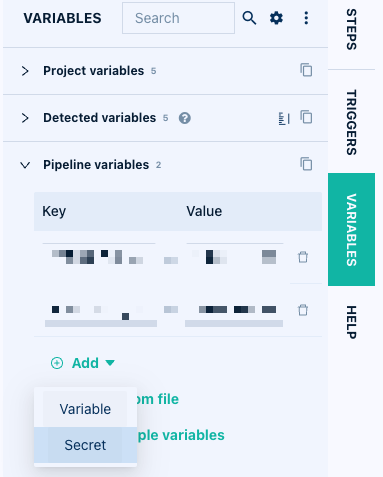This screenshot has height=477, width=383.
Task: Collapse the Pipeline variables section
Action: point(25,165)
